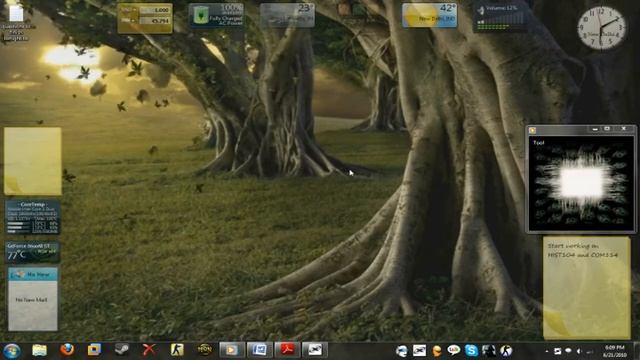Click the New Delhi analog clock gadget

(x=601, y=28)
